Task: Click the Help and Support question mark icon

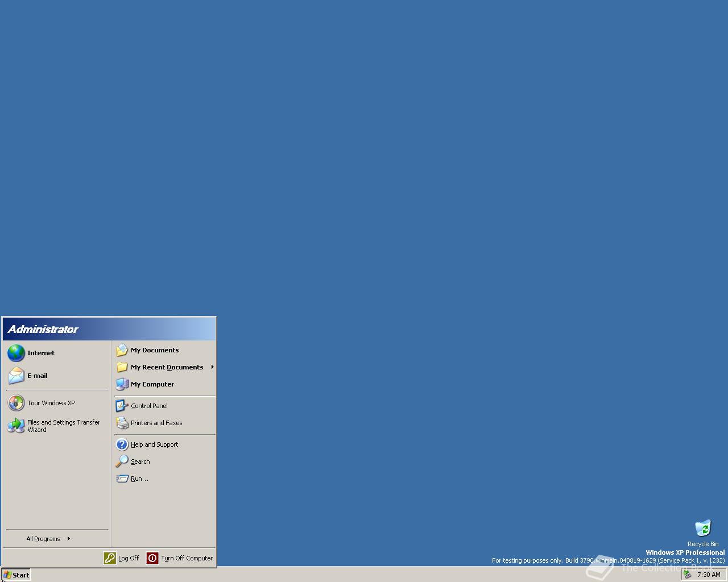Action: [x=122, y=444]
